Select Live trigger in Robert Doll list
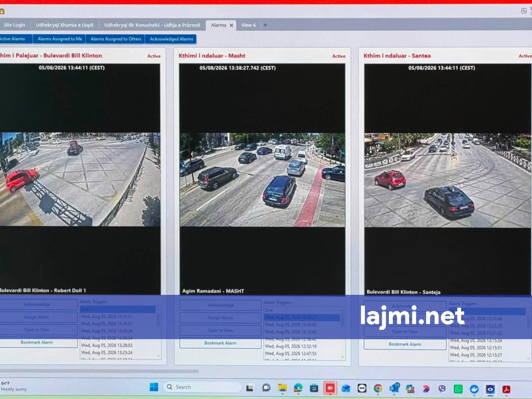The image size is (532, 399). [x=117, y=309]
